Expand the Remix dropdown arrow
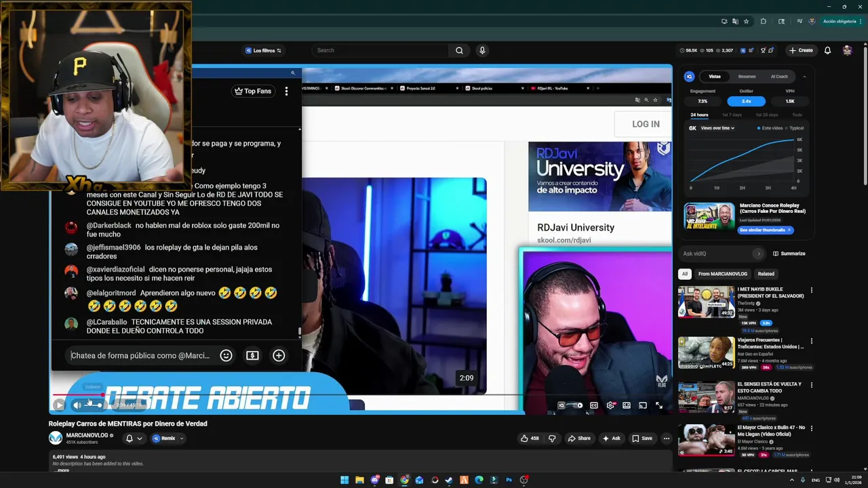Image resolution: width=868 pixels, height=488 pixels. pyautogui.click(x=181, y=439)
